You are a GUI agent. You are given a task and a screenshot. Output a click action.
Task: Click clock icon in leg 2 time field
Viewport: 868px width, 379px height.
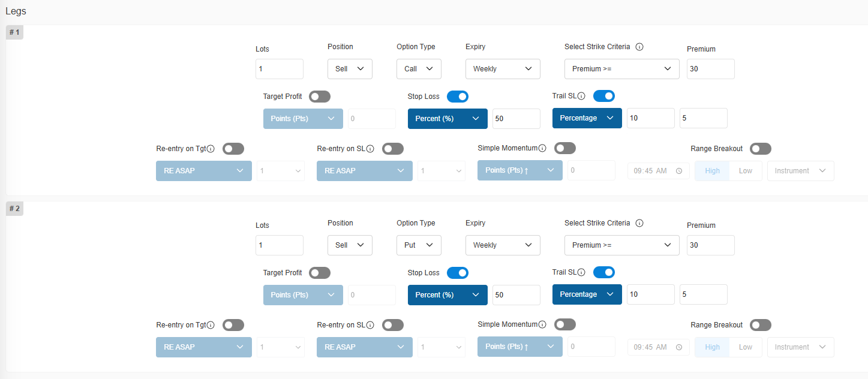679,347
